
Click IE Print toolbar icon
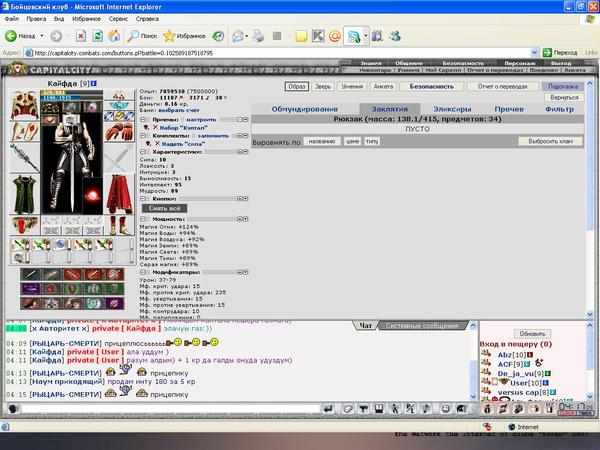[x=258, y=36]
